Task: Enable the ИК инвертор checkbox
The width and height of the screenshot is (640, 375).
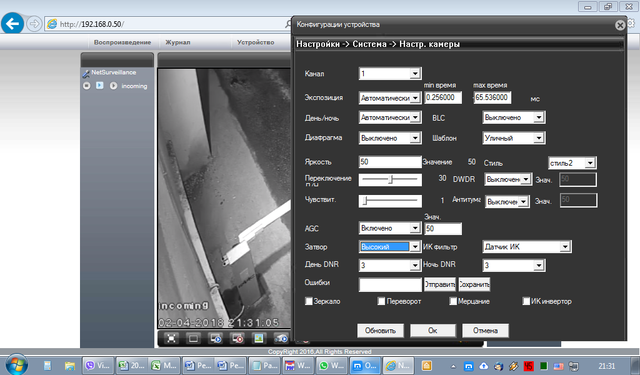Action: (x=526, y=301)
